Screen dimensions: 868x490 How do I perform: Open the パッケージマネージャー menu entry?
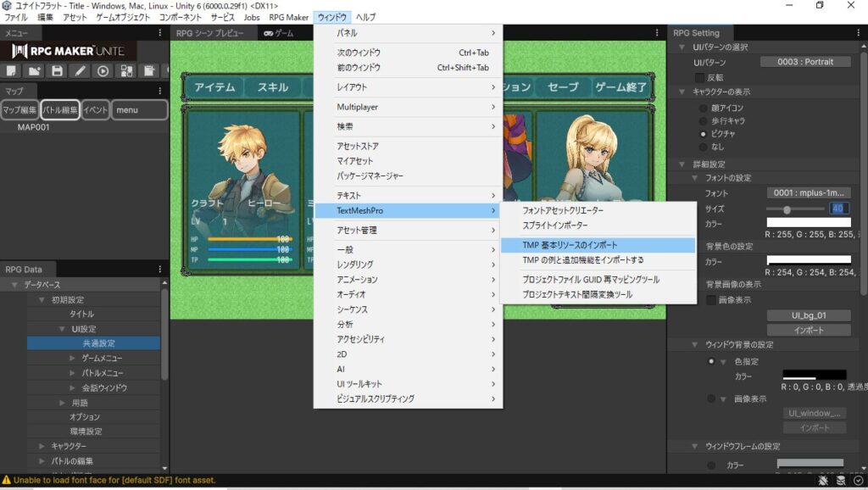click(409, 175)
